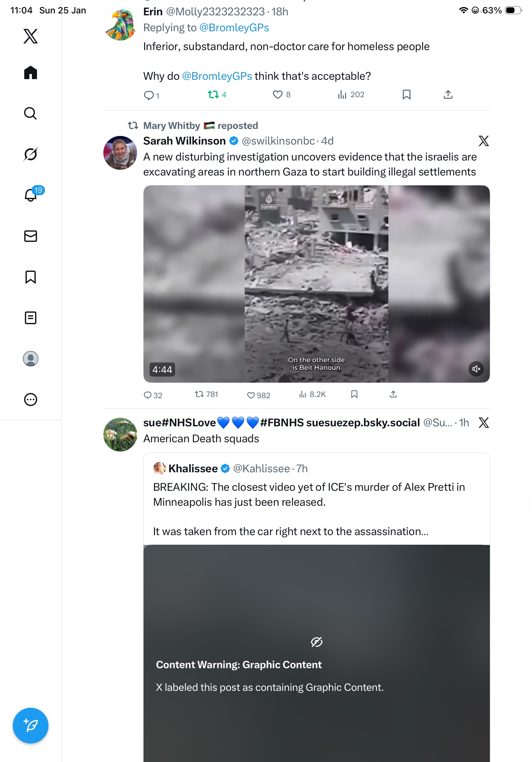
Task: Open Bookmarks in the sidebar
Action: (31, 277)
